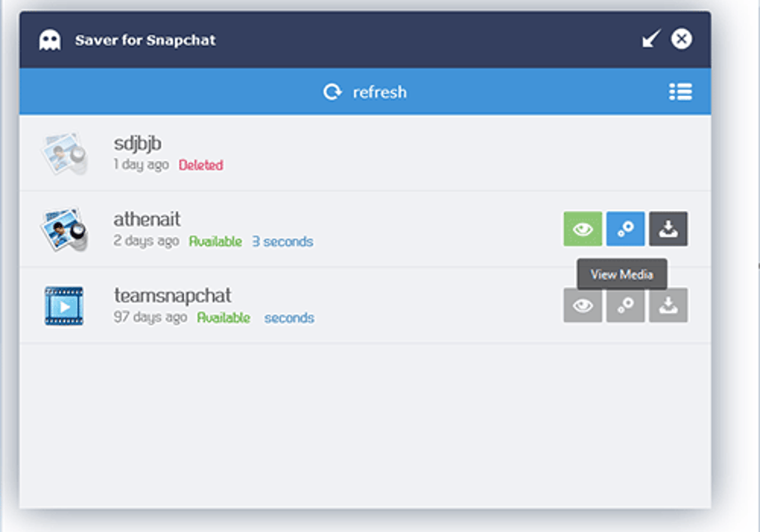Click the sdjbjb photo thumbnail
This screenshot has height=532, width=760.
tap(64, 153)
